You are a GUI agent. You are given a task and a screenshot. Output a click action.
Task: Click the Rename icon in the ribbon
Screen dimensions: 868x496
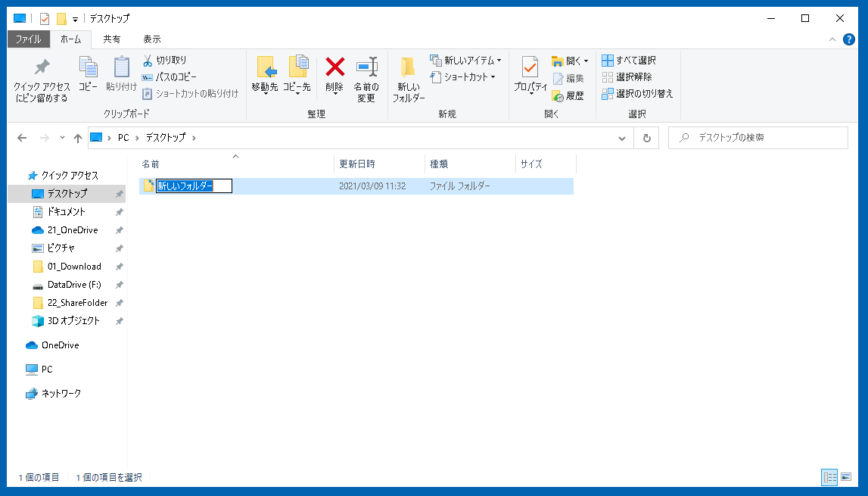point(366,67)
